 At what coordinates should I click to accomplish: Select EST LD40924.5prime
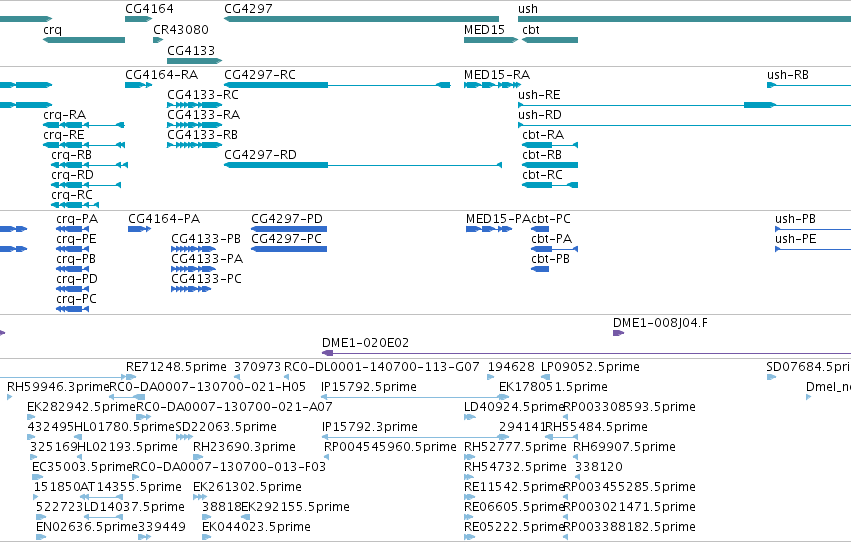click(470, 417)
